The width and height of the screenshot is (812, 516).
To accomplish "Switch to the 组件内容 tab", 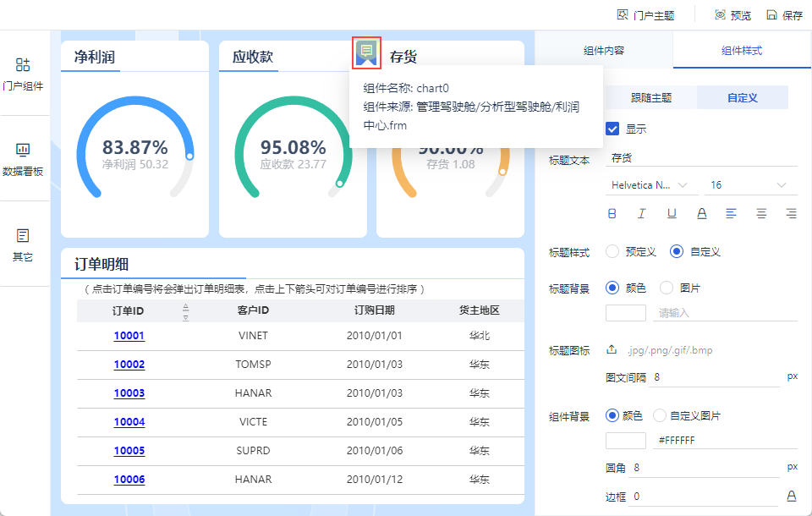I will pyautogui.click(x=604, y=51).
